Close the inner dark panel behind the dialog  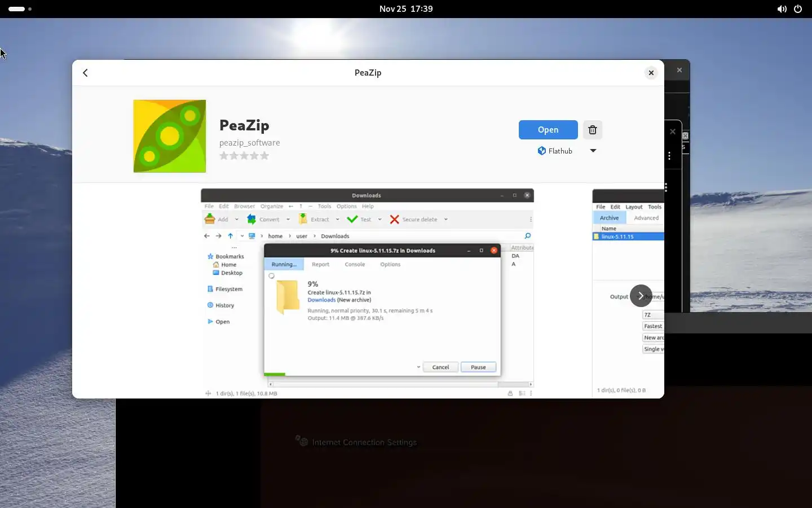coord(673,132)
